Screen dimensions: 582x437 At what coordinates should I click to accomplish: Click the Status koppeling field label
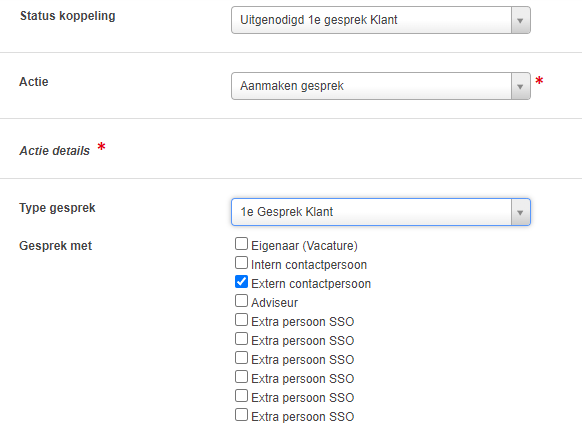click(68, 16)
